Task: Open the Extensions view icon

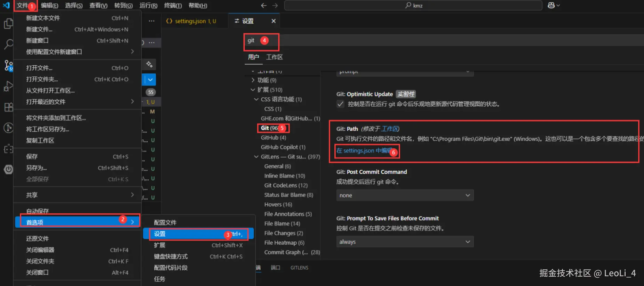Action: click(8, 107)
